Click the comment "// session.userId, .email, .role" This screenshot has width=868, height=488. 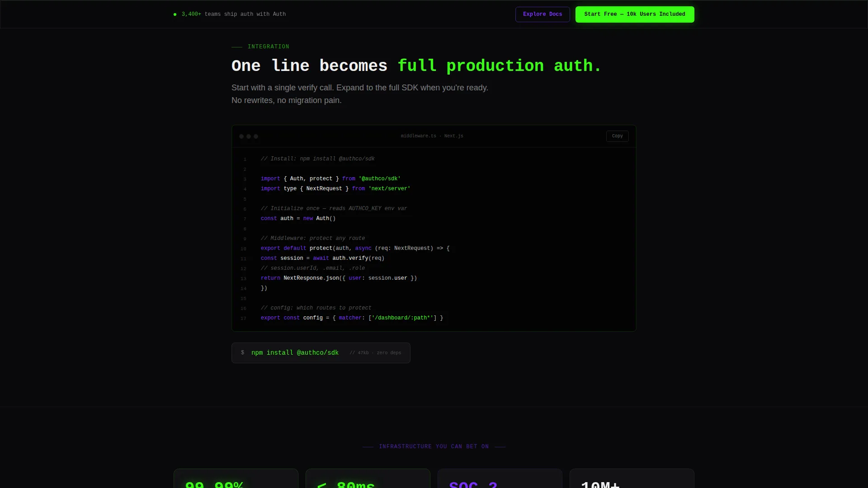click(x=313, y=268)
